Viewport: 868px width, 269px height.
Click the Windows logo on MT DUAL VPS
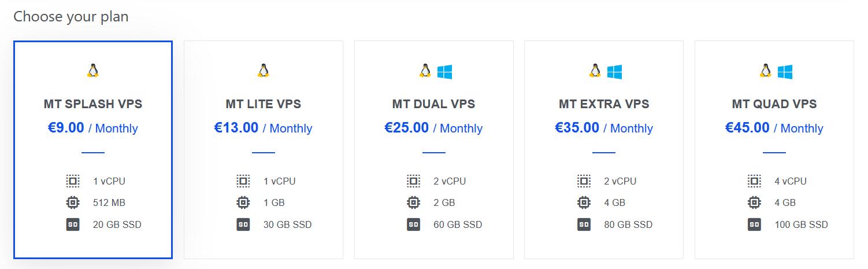(444, 72)
